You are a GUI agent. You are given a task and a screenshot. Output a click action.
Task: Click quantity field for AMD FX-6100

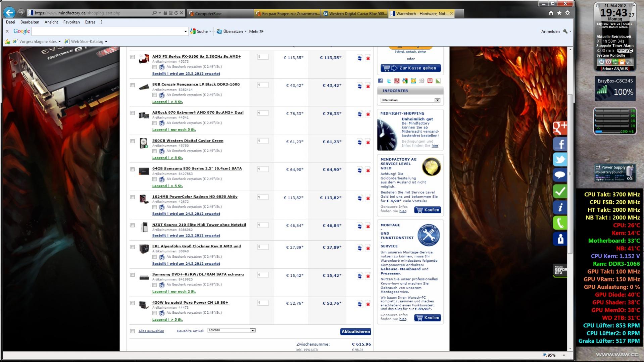[263, 57]
